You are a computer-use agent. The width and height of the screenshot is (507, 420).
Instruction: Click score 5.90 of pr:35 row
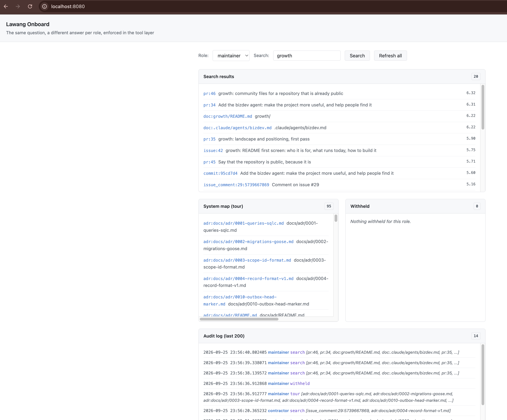(471, 138)
